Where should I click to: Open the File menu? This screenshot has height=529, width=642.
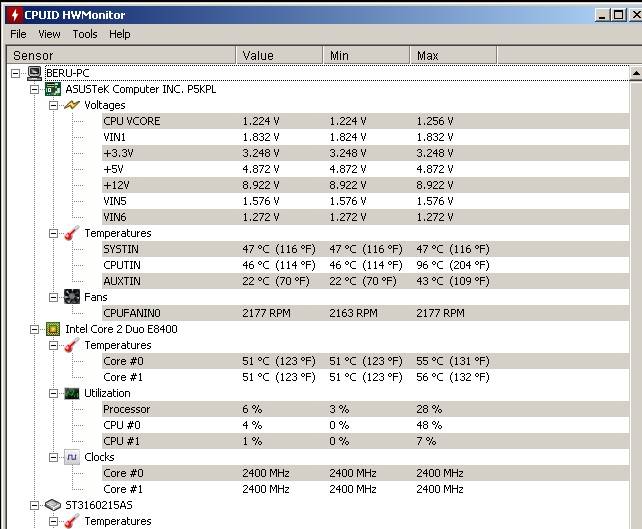click(18, 34)
